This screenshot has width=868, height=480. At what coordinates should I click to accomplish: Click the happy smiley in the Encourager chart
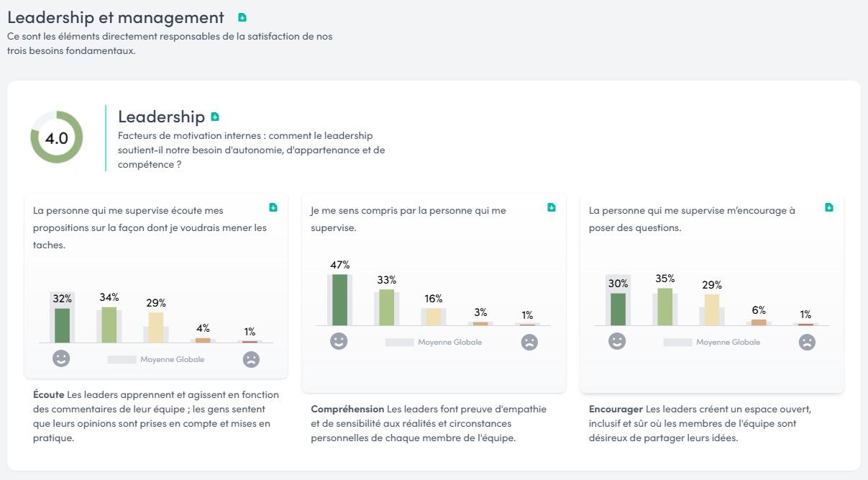click(x=617, y=341)
